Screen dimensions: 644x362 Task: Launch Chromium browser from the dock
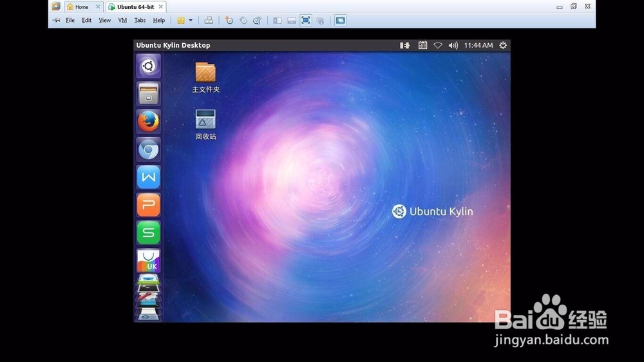pos(148,149)
